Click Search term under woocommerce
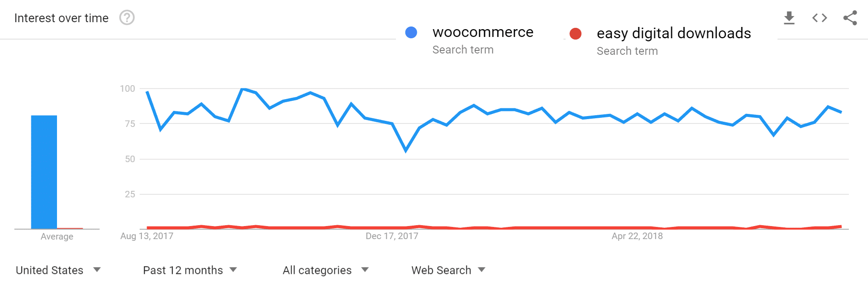Image resolution: width=868 pixels, height=293 pixels. pos(463,49)
